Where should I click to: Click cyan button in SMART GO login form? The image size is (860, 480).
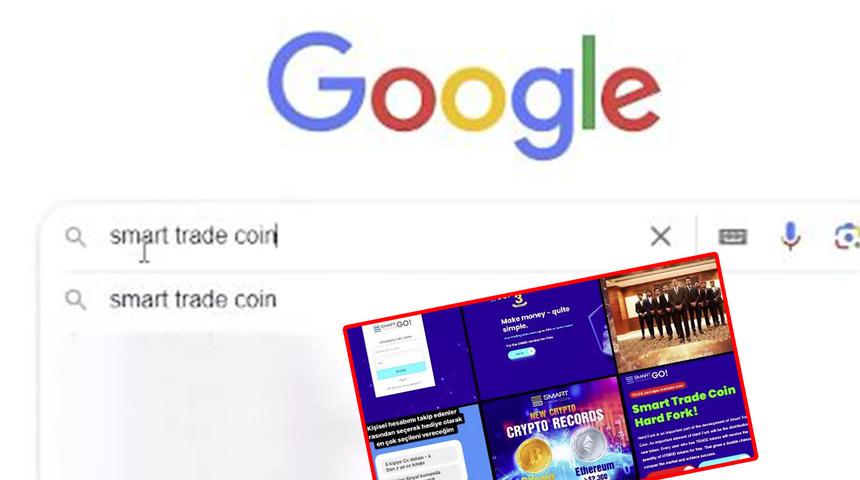point(401,370)
